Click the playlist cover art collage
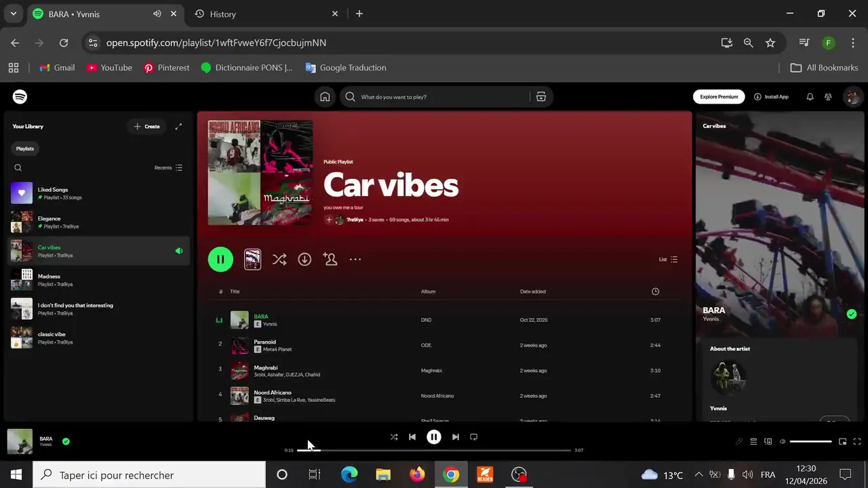Image resolution: width=868 pixels, height=488 pixels. pyautogui.click(x=260, y=173)
